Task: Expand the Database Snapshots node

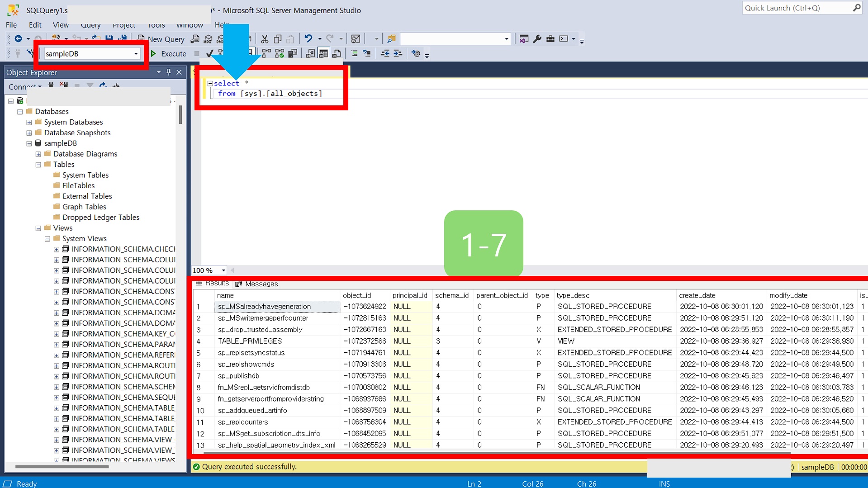Action: [29, 133]
